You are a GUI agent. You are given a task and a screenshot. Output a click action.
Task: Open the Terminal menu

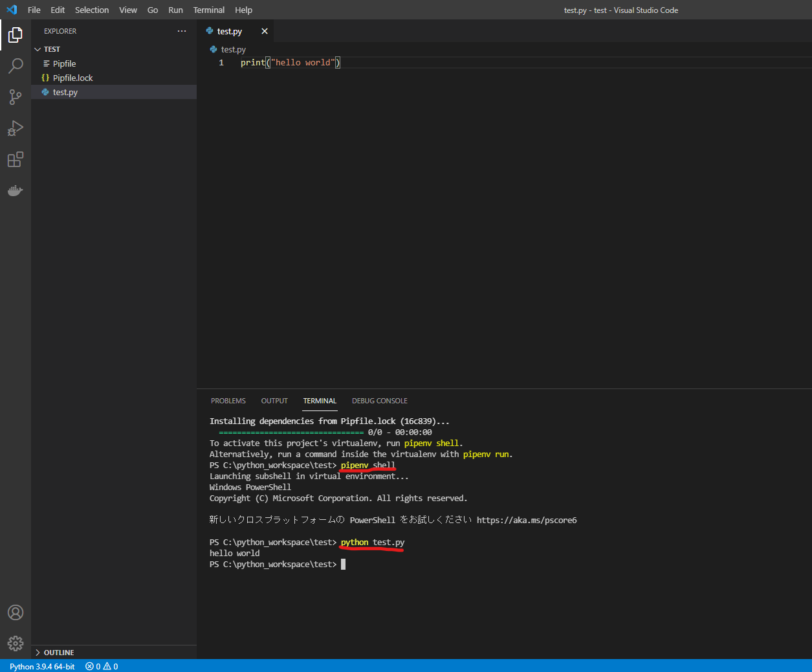point(209,10)
